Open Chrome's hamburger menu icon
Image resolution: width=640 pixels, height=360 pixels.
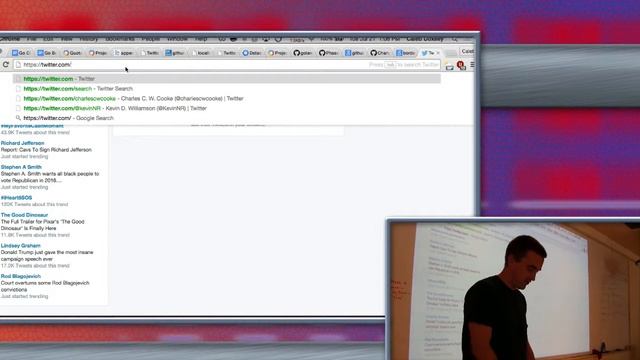(472, 64)
